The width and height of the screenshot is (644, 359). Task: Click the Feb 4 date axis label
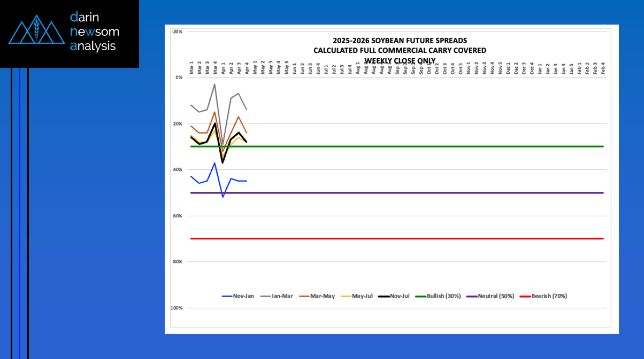click(x=603, y=67)
